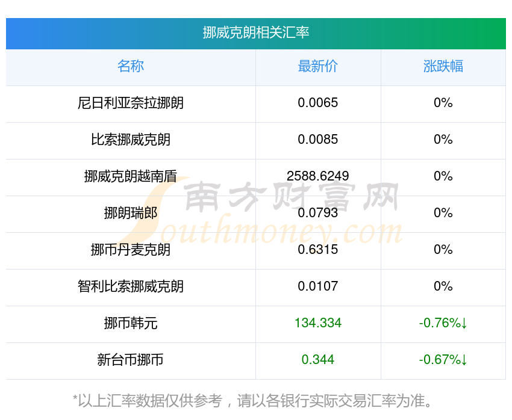Click the green price 0.344
The width and height of the screenshot is (512, 420).
(317, 360)
